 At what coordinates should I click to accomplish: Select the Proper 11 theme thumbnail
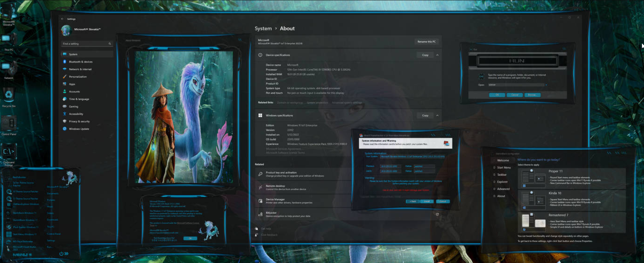[533, 178]
